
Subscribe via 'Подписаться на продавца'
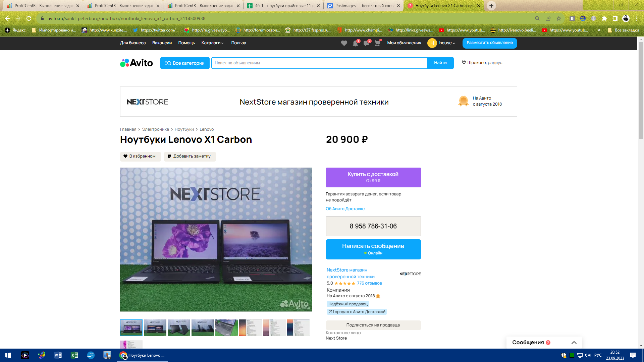(373, 325)
